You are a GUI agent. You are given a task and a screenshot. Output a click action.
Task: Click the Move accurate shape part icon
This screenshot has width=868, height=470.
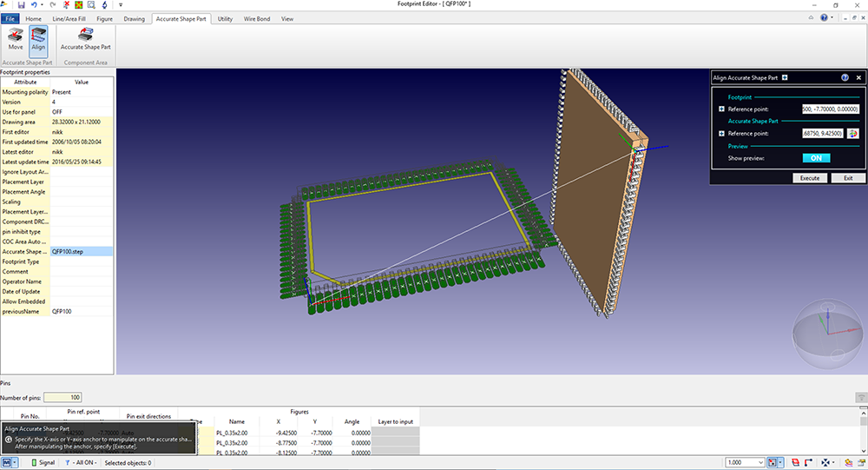point(16,39)
